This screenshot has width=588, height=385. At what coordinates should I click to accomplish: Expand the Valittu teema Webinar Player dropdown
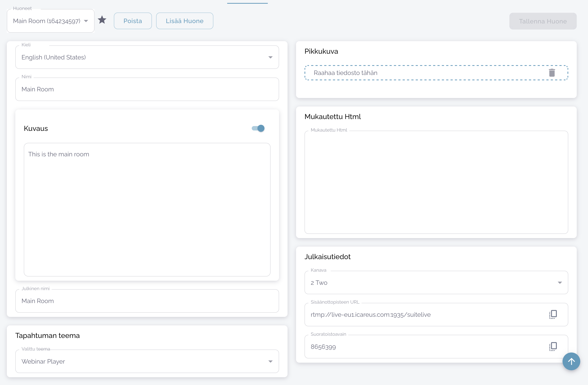click(x=147, y=361)
